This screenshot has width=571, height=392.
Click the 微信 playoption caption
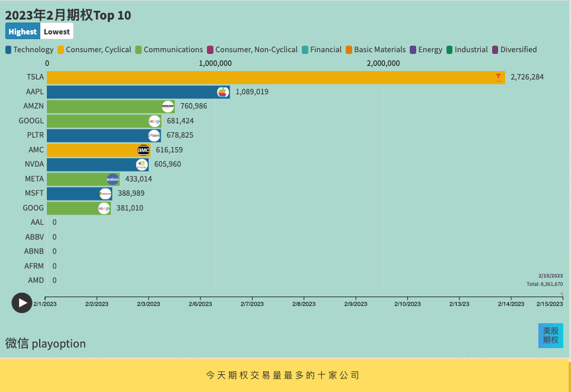[x=46, y=343]
